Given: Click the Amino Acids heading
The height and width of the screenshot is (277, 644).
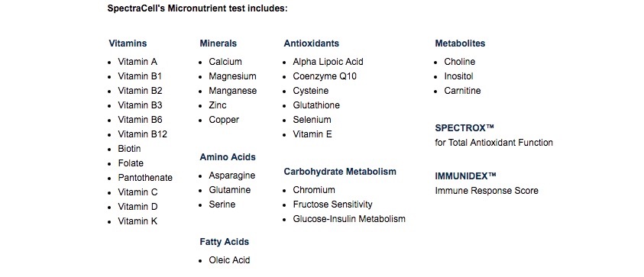Looking at the screenshot, I should click(x=228, y=156).
